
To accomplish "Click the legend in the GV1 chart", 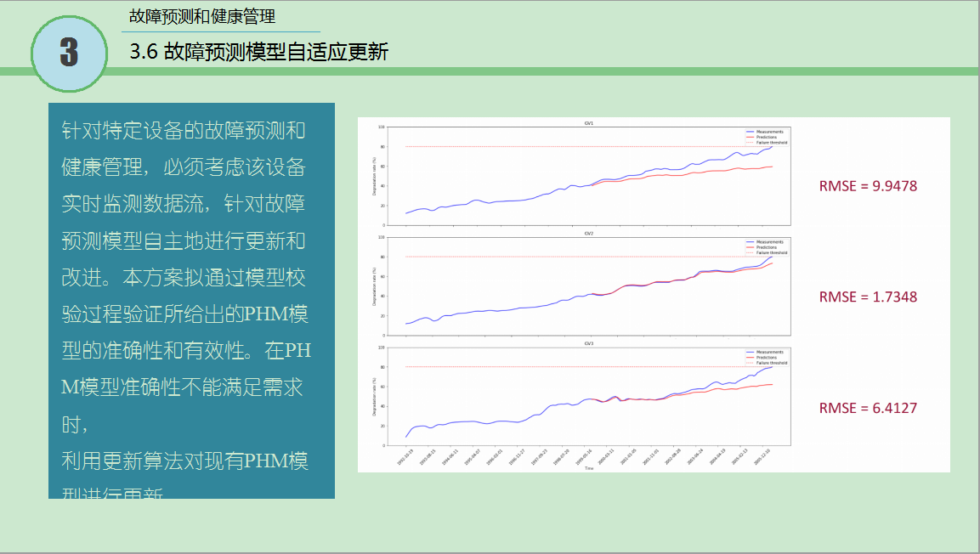I will 767,137.
